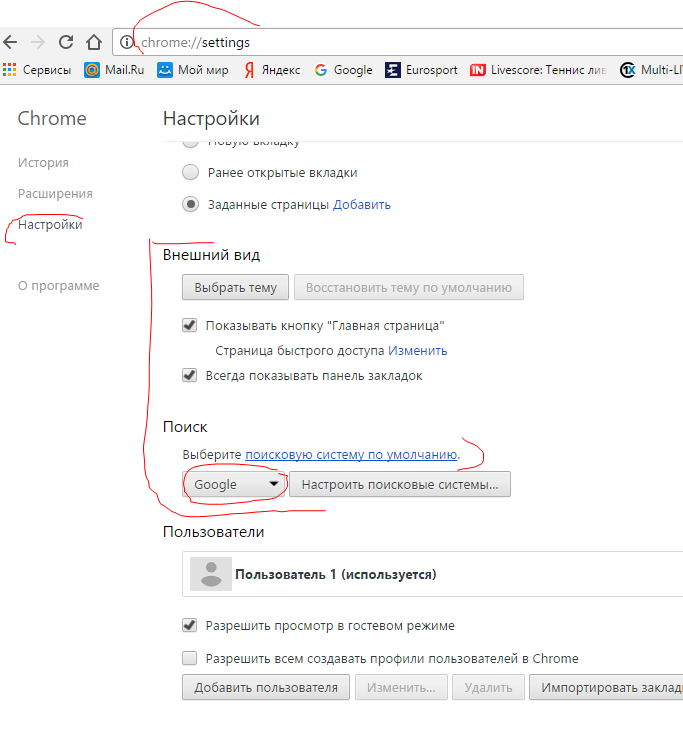This screenshot has height=729, width=683.
Task: Open the Mail.Ru bookmark
Action: 114,70
